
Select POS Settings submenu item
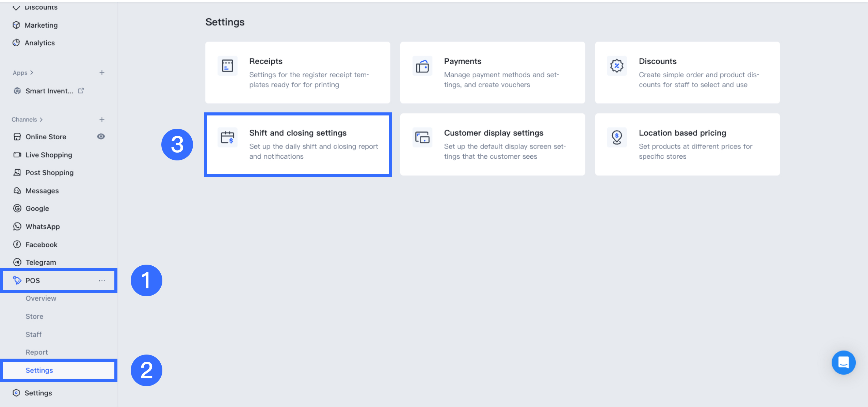(39, 370)
